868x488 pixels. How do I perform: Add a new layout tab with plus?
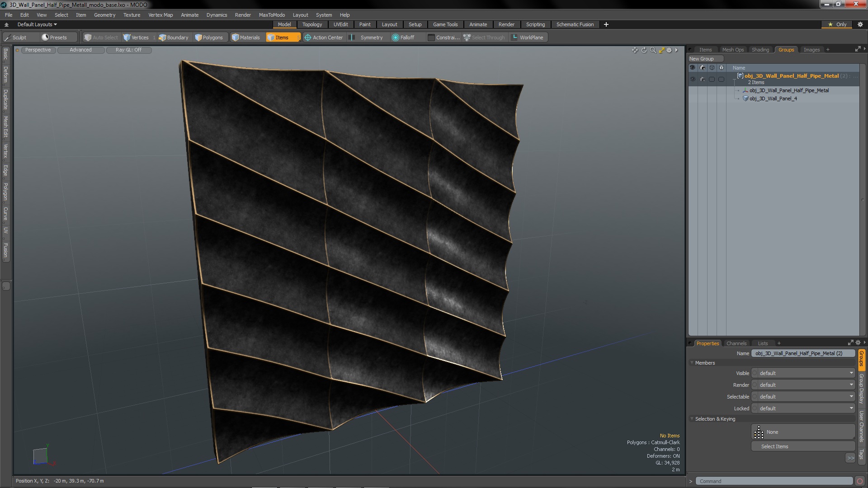point(606,24)
